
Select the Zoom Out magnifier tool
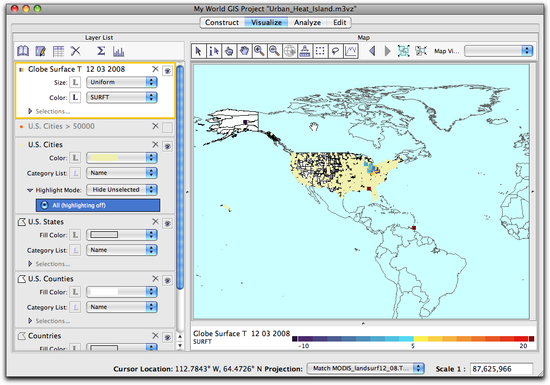[274, 51]
